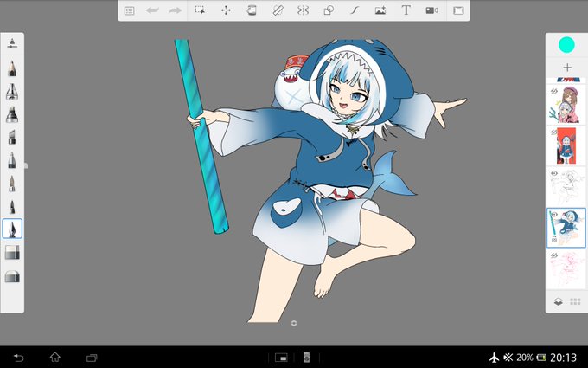This screenshot has width=588, height=368.
Task: Undo the last stroke
Action: click(152, 10)
